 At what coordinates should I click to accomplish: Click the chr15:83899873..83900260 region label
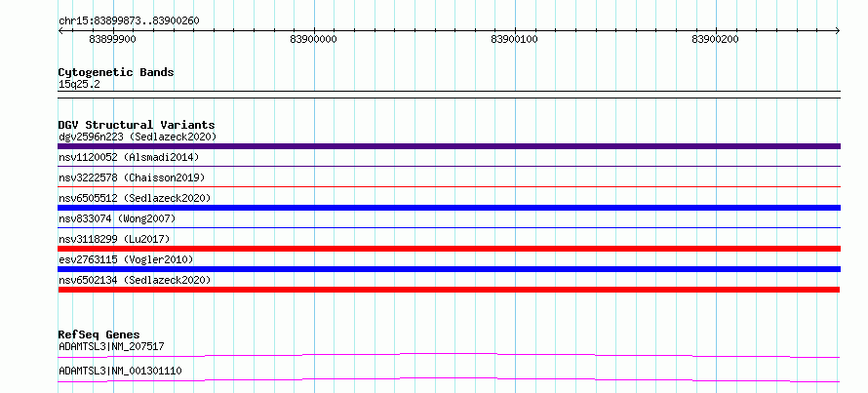pyautogui.click(x=129, y=20)
